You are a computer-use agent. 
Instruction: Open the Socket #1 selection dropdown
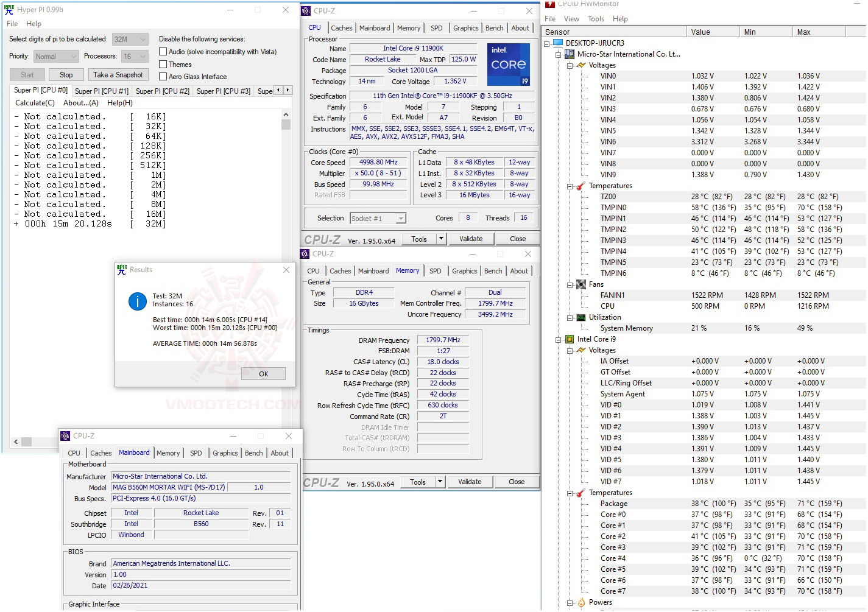coord(400,218)
